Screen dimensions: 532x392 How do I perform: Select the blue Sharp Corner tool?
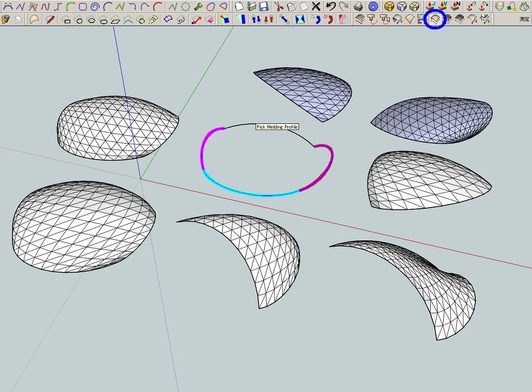402,6
